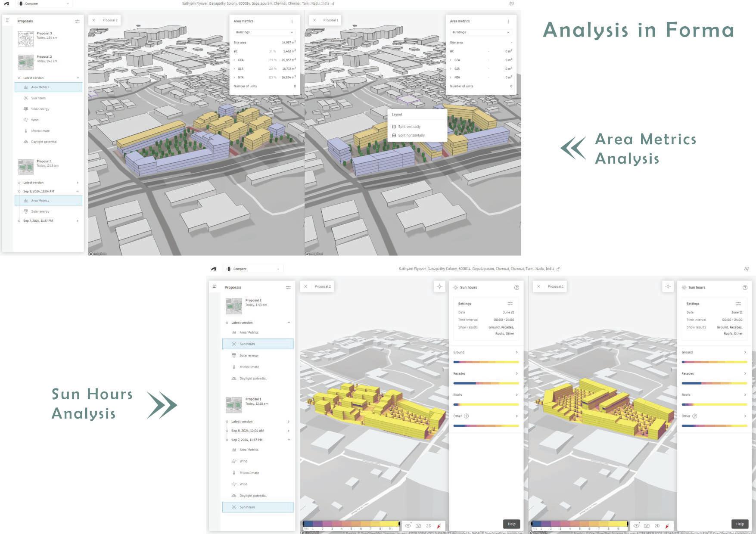Close Proposal 1 view in top screenshot
Viewport: 756px width, 534px height.
314,20
